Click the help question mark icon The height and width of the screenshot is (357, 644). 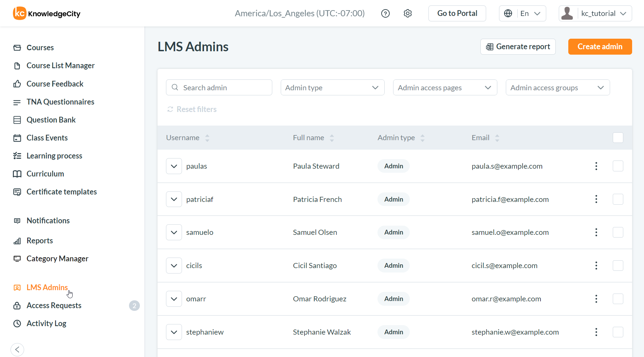[x=385, y=13]
